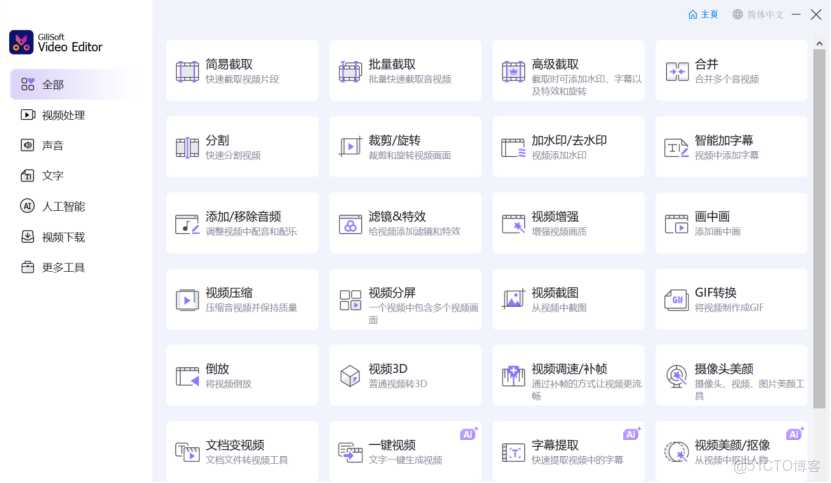The width and height of the screenshot is (831, 483).
Task: Open the 加水印/去水印 watermark icon
Action: [x=514, y=147]
